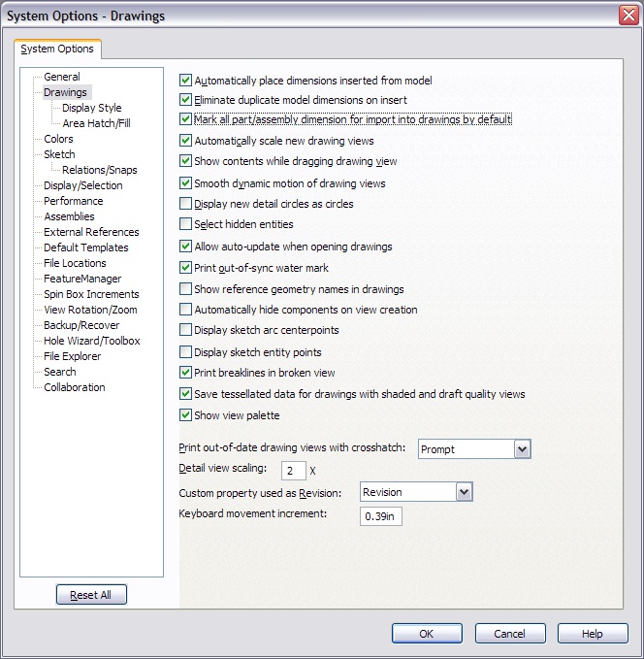Enable Display sketch arc centerpoints

(x=185, y=330)
